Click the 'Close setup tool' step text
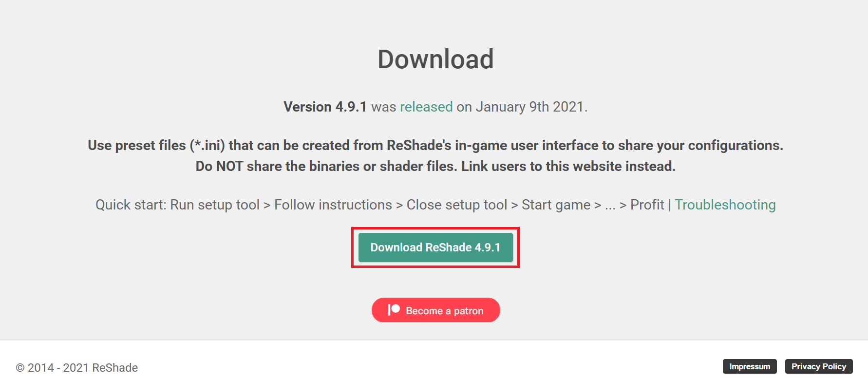868x380 pixels. (x=457, y=205)
